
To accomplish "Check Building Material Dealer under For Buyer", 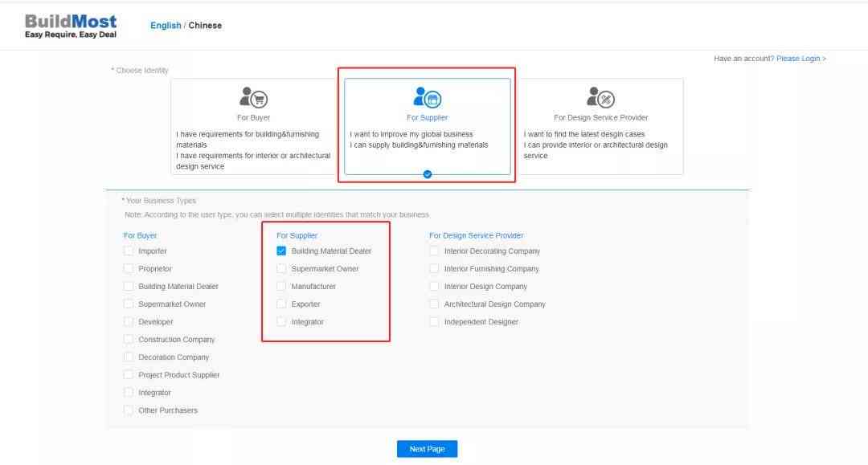I will coord(129,287).
